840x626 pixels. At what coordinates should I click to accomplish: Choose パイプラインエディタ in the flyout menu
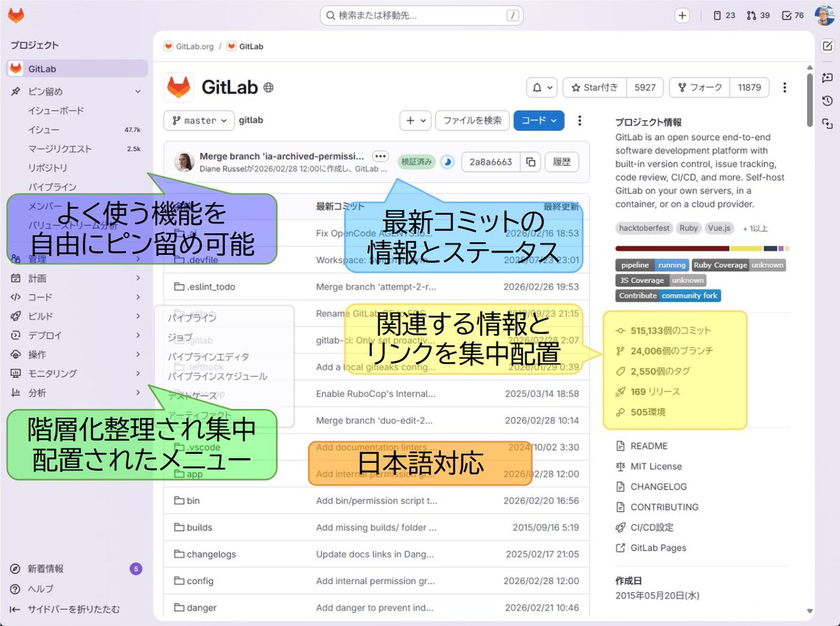tap(208, 357)
